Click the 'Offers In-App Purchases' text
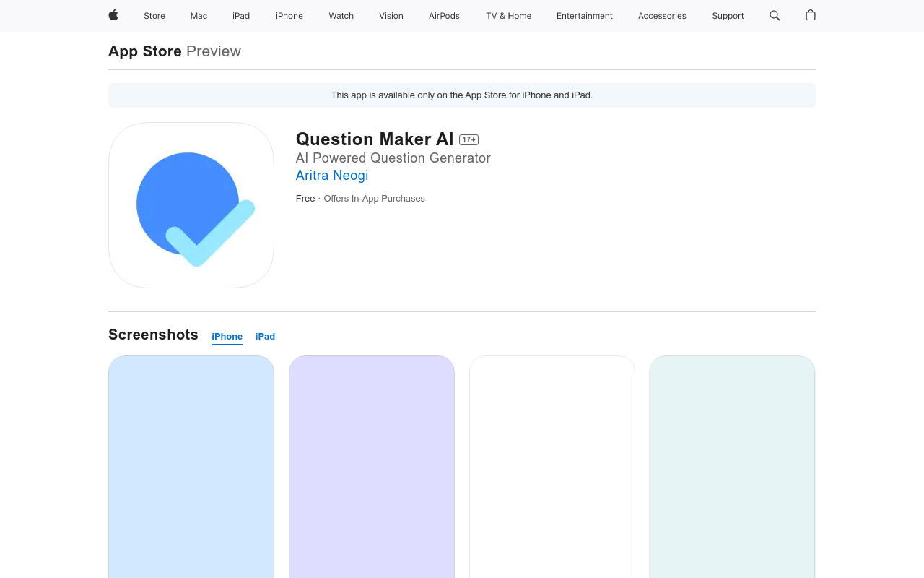924x578 pixels. [x=374, y=199]
